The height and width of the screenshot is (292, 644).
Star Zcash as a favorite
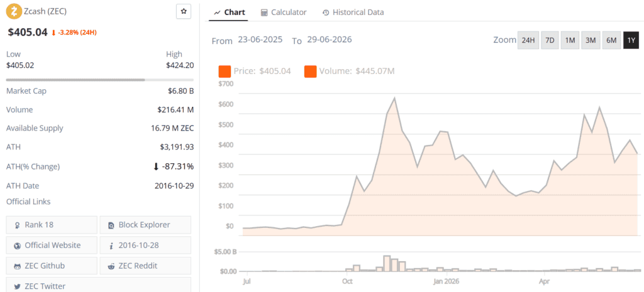point(184,11)
